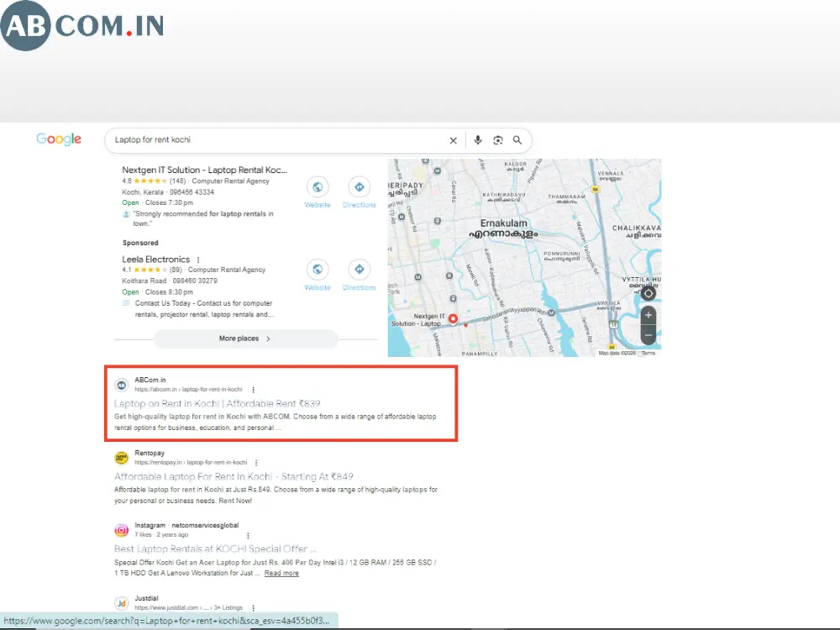840x630 pixels.
Task: Open Affordable Laptop For Rent In Kochi link
Action: [234, 476]
